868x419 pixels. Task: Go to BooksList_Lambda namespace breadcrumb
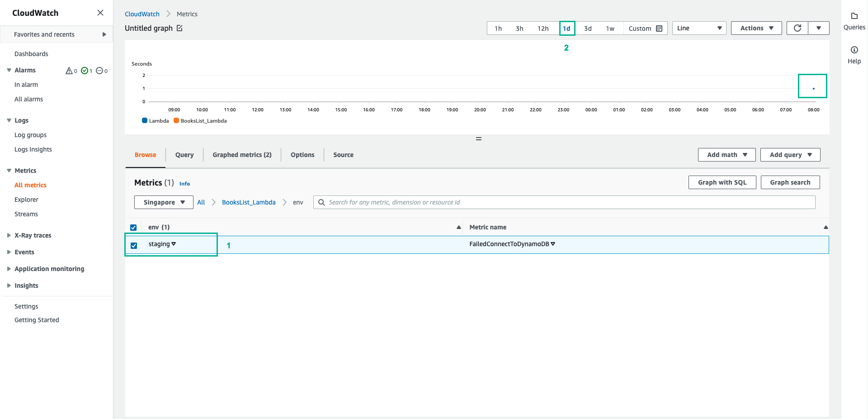pos(249,202)
